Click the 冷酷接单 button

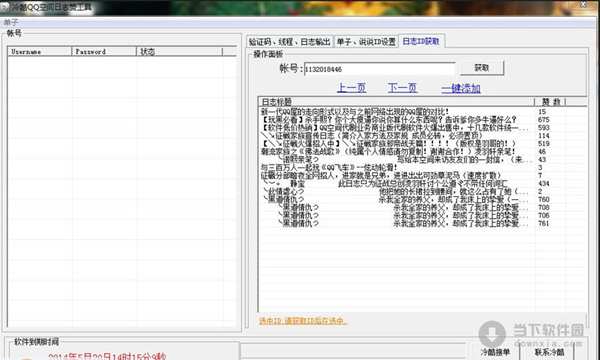[x=496, y=352]
